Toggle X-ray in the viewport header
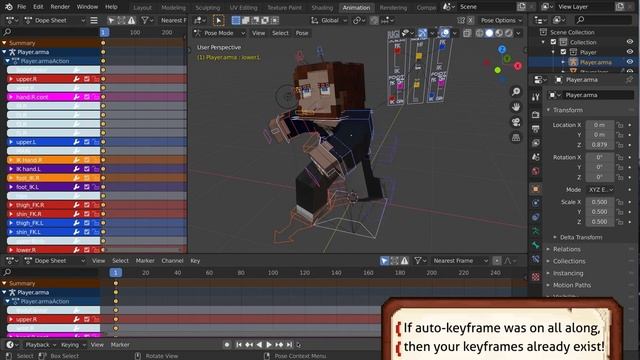The width and height of the screenshot is (640, 360). [467, 33]
